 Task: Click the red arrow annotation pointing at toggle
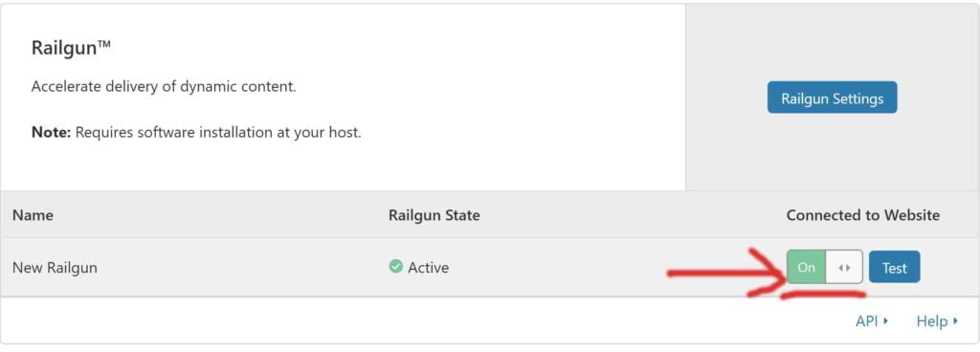tap(728, 272)
